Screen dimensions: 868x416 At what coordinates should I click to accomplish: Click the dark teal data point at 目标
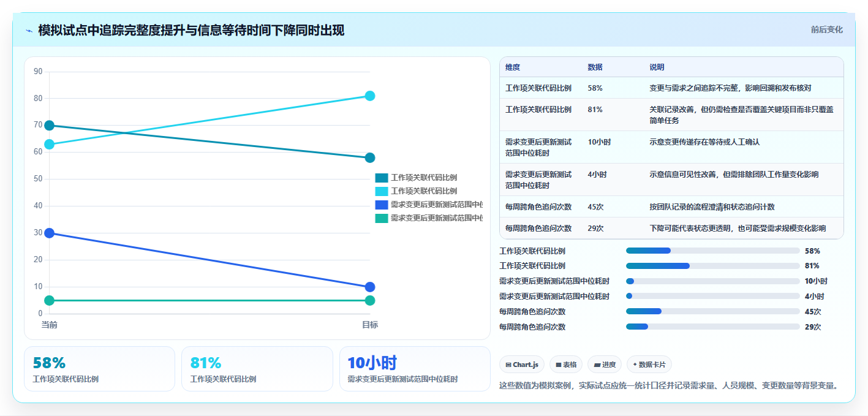[370, 158]
